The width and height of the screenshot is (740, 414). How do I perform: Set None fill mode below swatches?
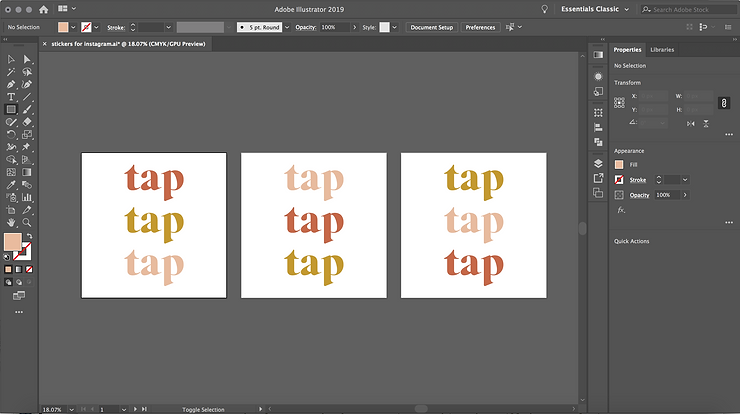(x=29, y=270)
